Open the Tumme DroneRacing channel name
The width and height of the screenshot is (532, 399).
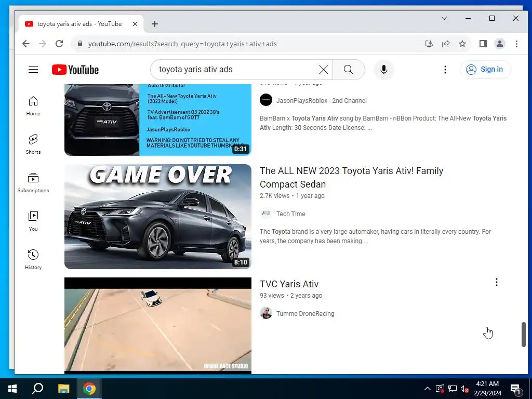click(x=305, y=313)
